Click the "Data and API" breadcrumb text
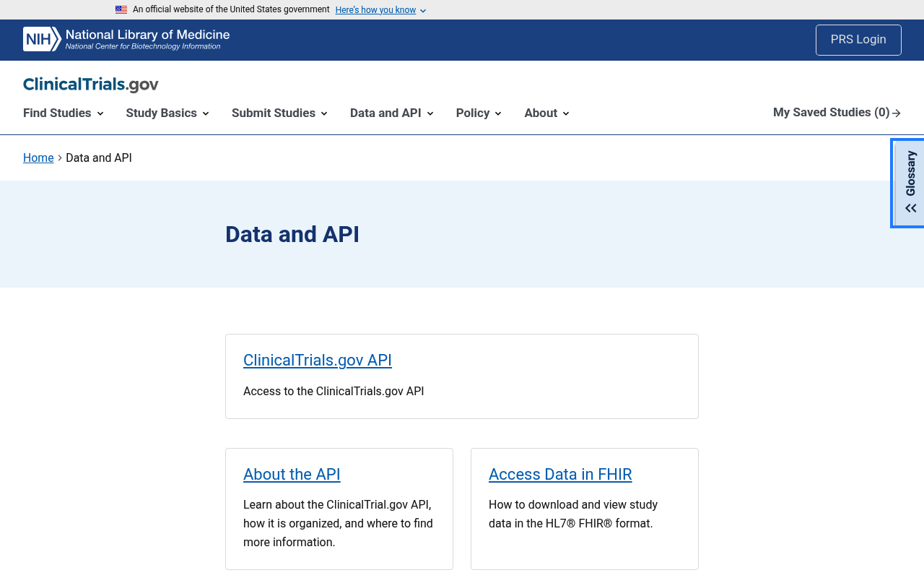 (99, 158)
